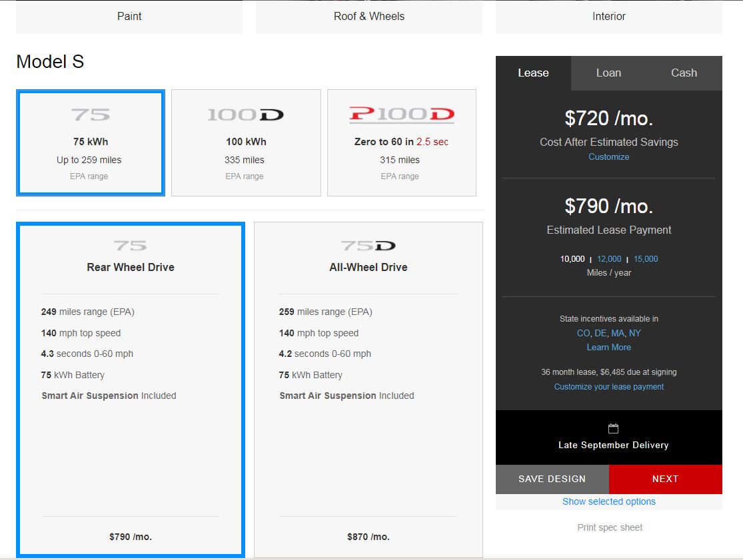Open the Interior section
Viewport: 743px width, 560px height.
[608, 17]
